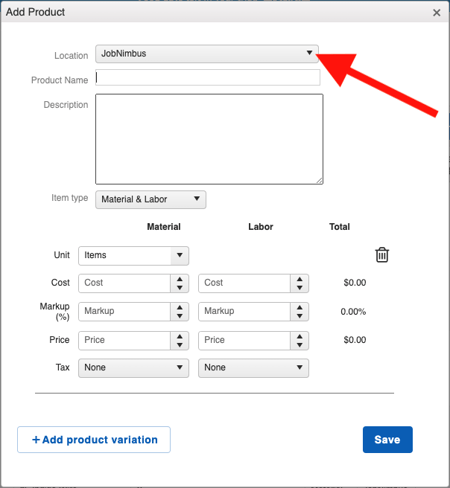The width and height of the screenshot is (450, 488).
Task: Increase Labor Cost with up arrow
Action: coord(300,279)
